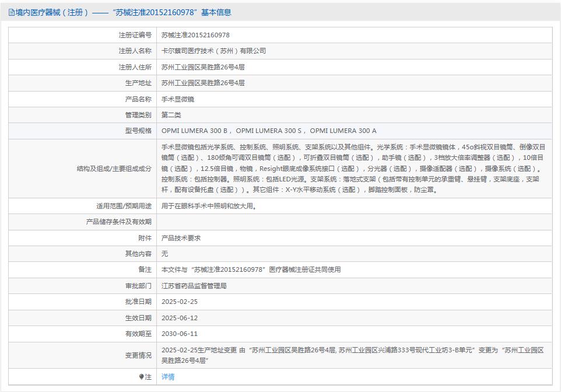The height and width of the screenshot is (392, 561).
Task: Select the 其他内容 value 无
Action: pyautogui.click(x=164, y=254)
